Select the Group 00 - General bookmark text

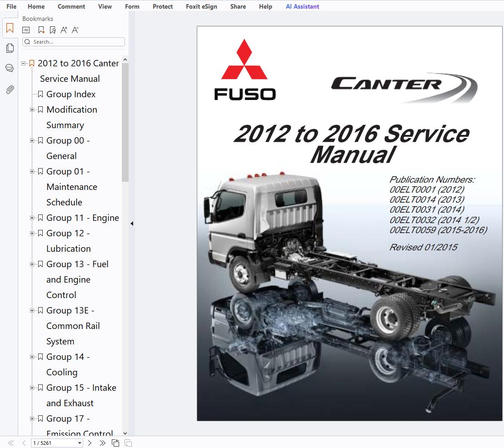point(68,148)
